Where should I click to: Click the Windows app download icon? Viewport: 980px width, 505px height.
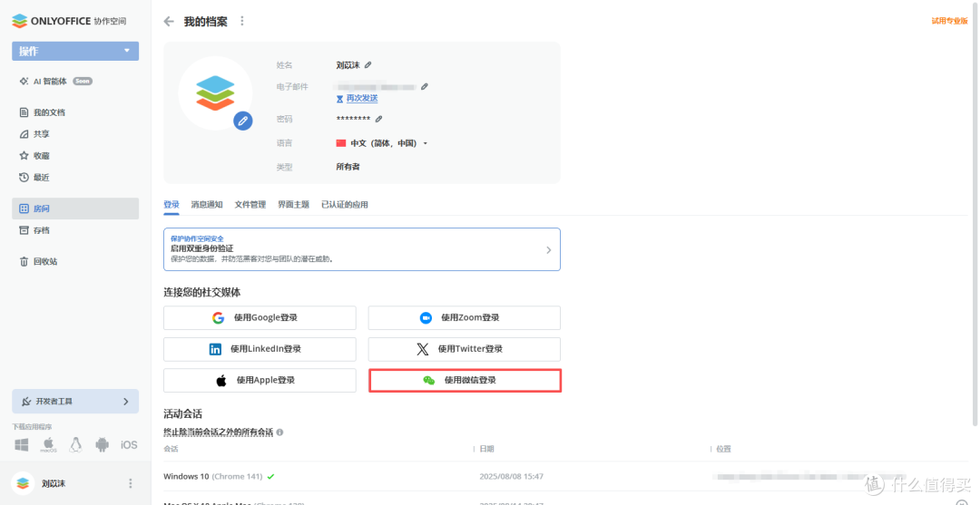(x=21, y=444)
